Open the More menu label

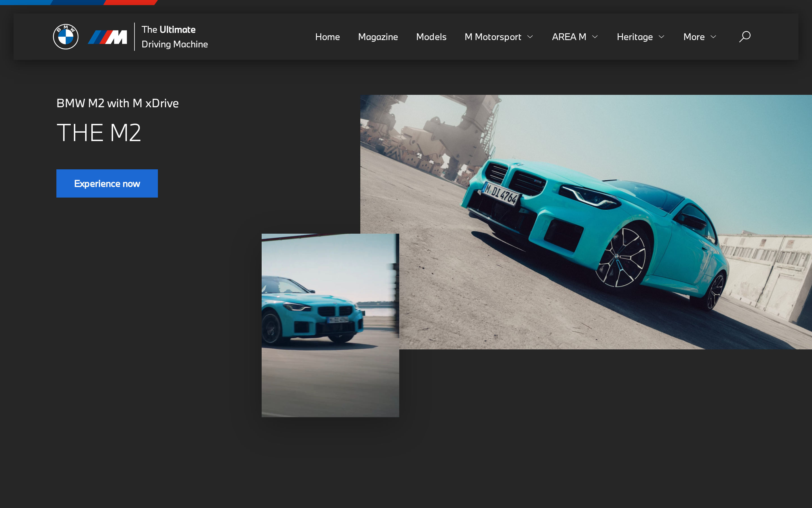coord(694,37)
